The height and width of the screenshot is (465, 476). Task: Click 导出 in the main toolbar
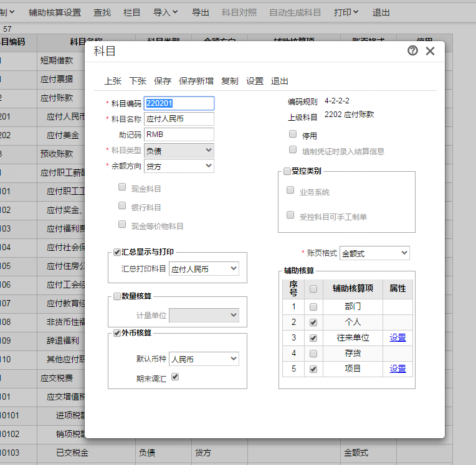(201, 12)
